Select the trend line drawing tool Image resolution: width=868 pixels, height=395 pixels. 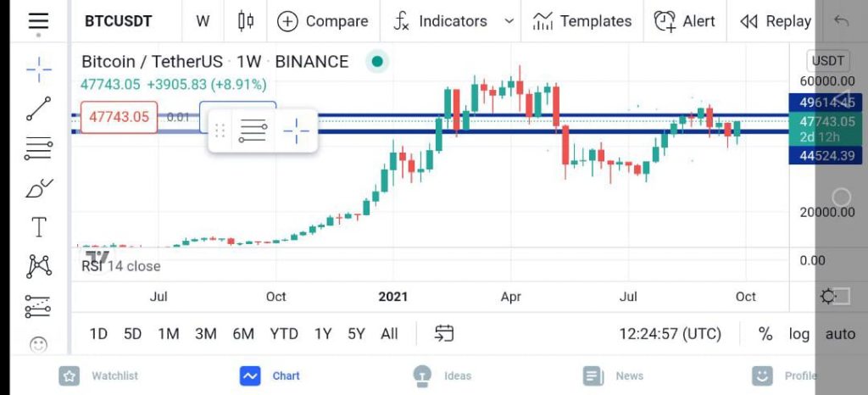[39, 108]
